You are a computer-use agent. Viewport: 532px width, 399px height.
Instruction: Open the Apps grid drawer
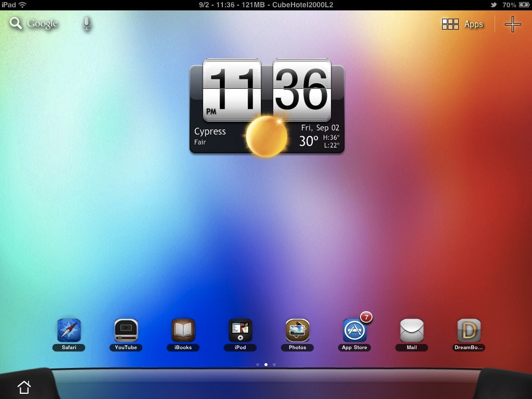tap(462, 24)
